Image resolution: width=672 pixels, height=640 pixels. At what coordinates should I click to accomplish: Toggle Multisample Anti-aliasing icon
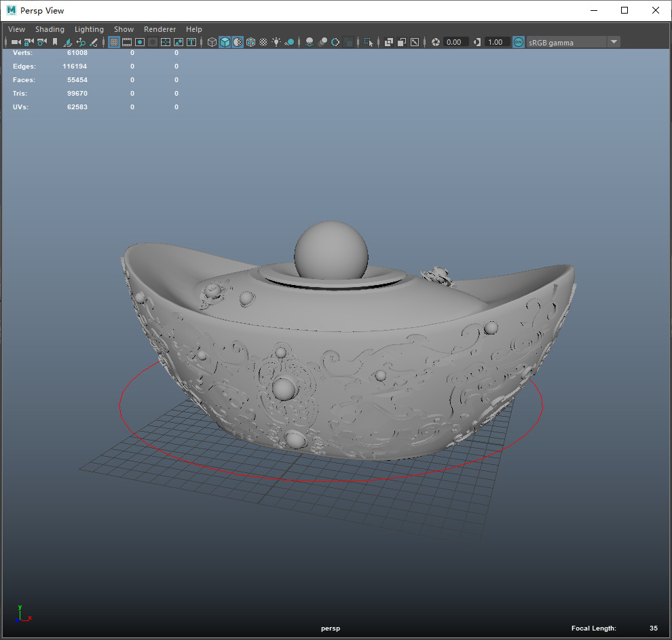[x=335, y=42]
